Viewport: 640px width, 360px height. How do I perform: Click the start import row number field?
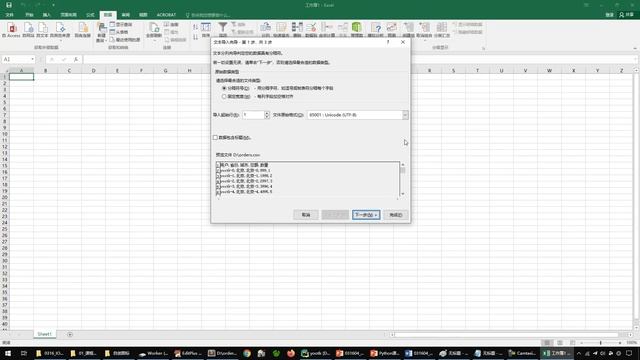coord(253,115)
